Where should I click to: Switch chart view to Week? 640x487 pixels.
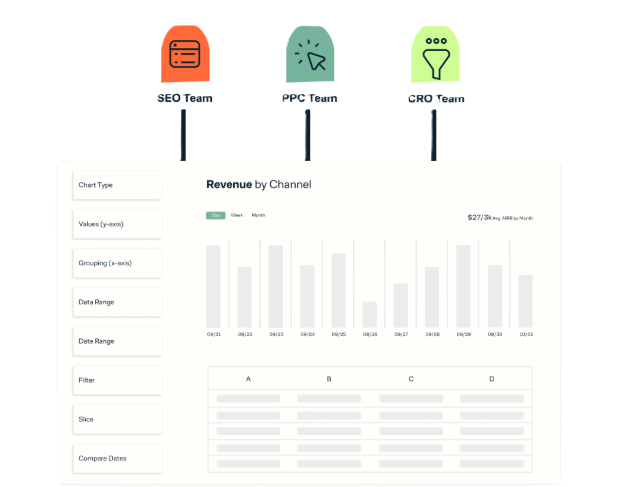237,215
